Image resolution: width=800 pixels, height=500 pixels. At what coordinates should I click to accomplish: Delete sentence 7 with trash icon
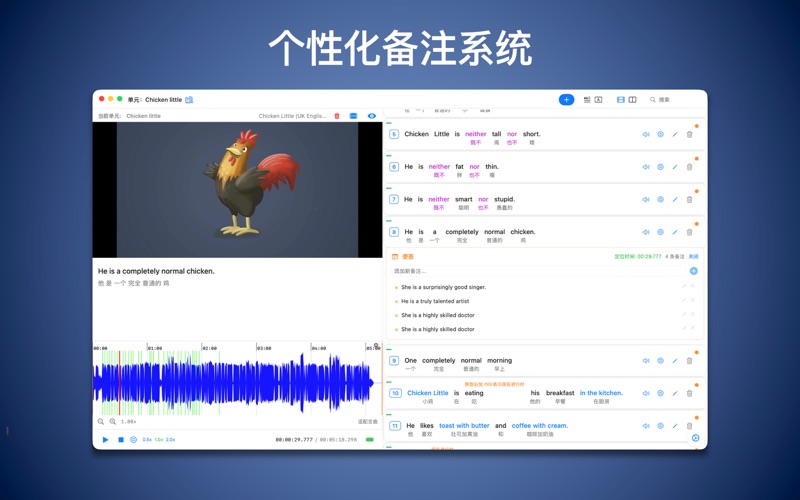[x=689, y=199]
